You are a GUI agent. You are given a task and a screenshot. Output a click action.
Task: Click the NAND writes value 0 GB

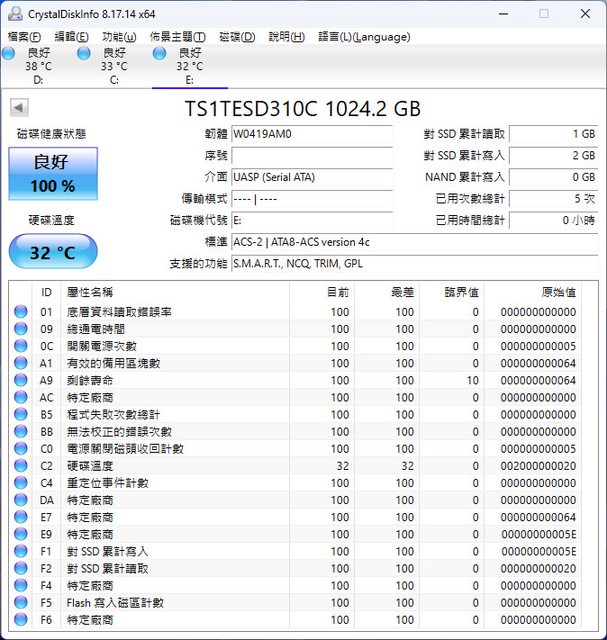click(x=554, y=177)
